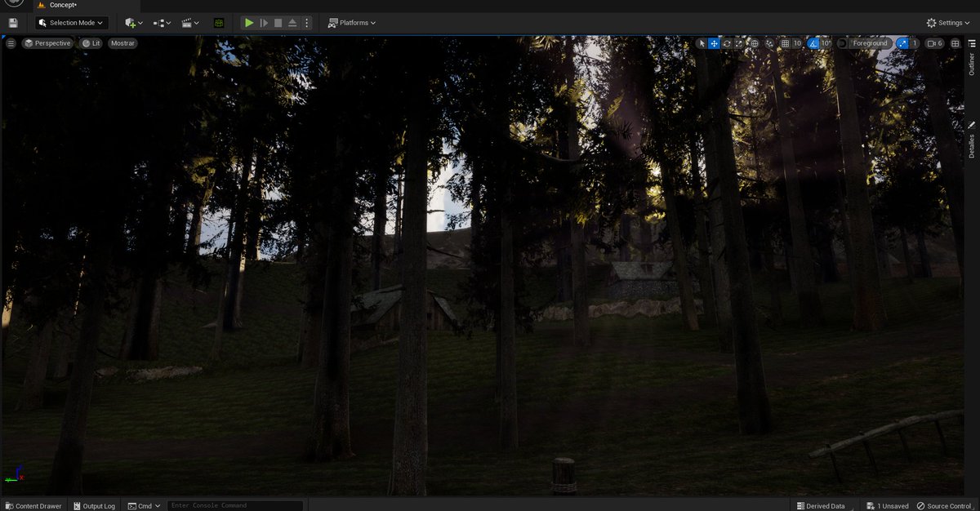Open the Mostrar show flags menu
This screenshot has height=511, width=980.
pos(122,43)
